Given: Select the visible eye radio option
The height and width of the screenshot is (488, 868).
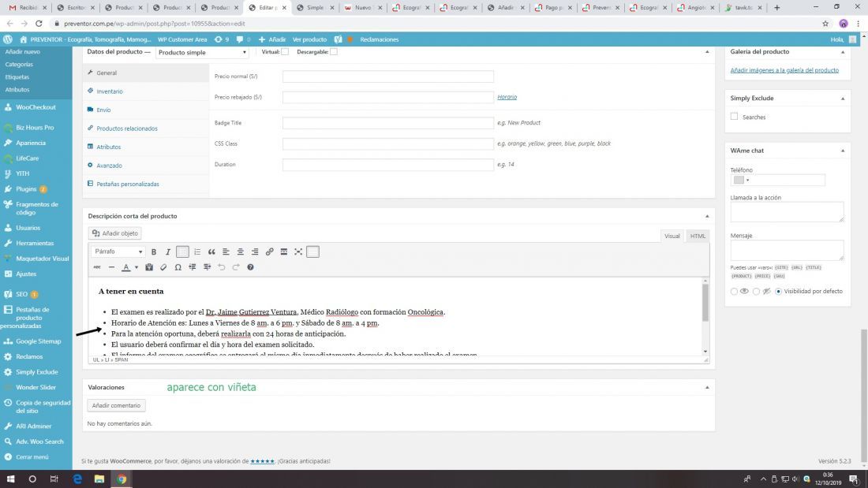Looking at the screenshot, I should pos(734,291).
